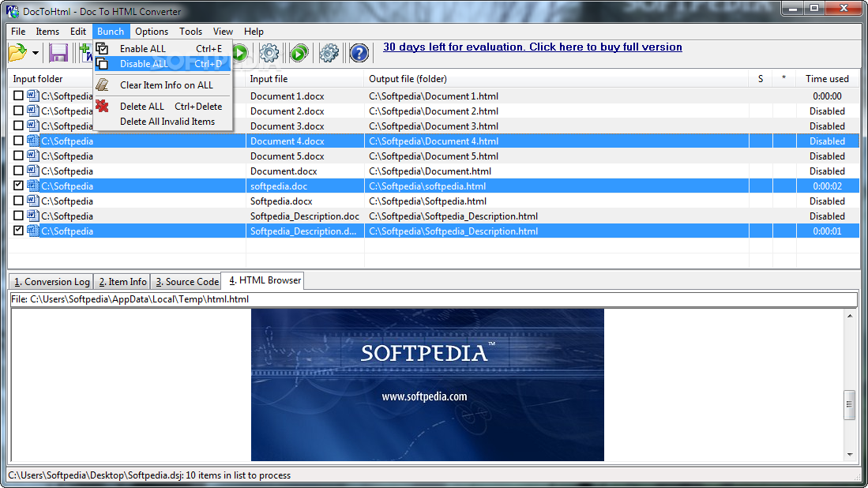Switch to the Conversion Log tab
This screenshot has height=488, width=868.
51,282
